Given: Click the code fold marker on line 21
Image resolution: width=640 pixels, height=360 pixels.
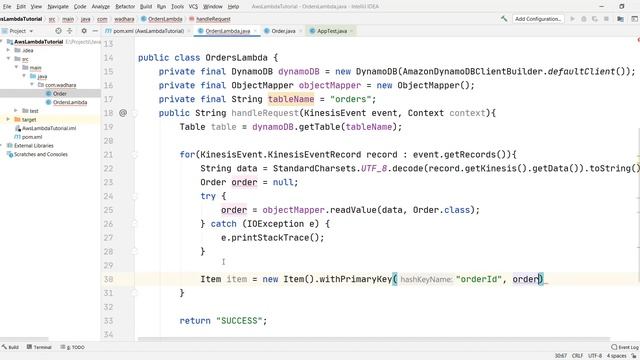Looking at the screenshot, I should click(x=135, y=155).
